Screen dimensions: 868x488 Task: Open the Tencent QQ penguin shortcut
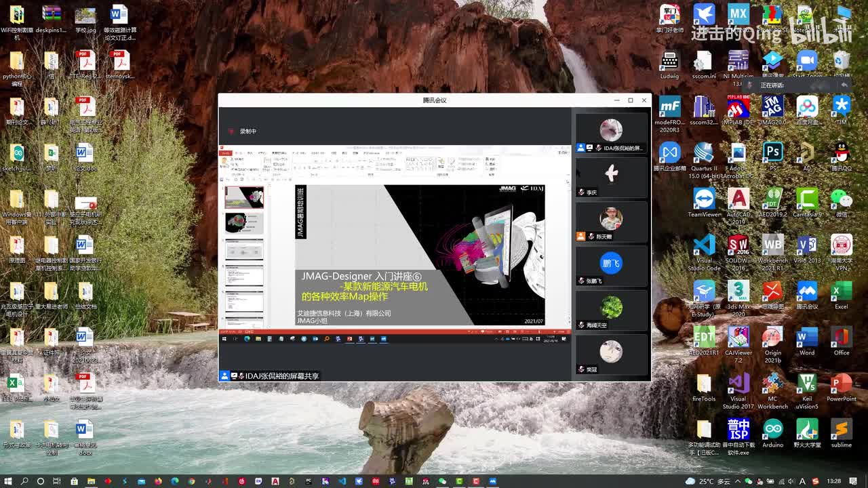click(842, 156)
